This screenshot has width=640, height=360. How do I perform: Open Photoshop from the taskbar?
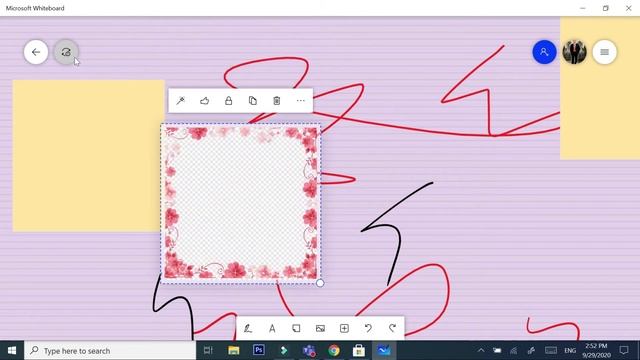click(x=259, y=350)
